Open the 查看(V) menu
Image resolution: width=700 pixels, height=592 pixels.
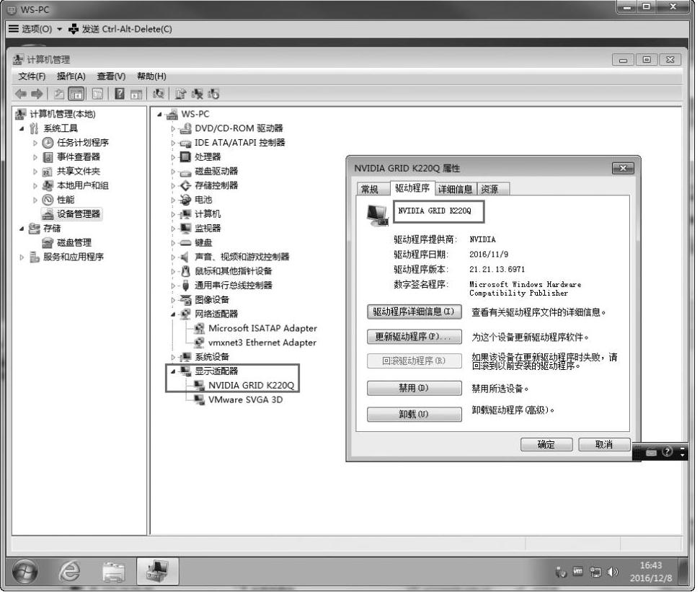(x=111, y=76)
